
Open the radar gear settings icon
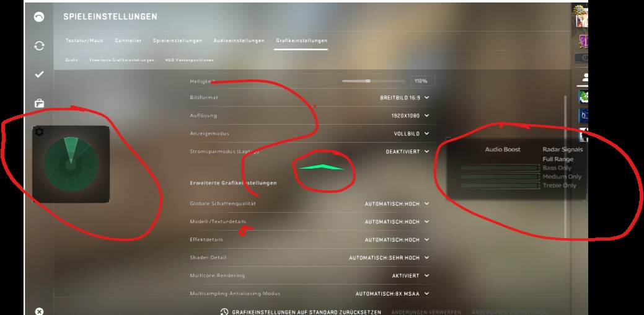click(x=39, y=132)
